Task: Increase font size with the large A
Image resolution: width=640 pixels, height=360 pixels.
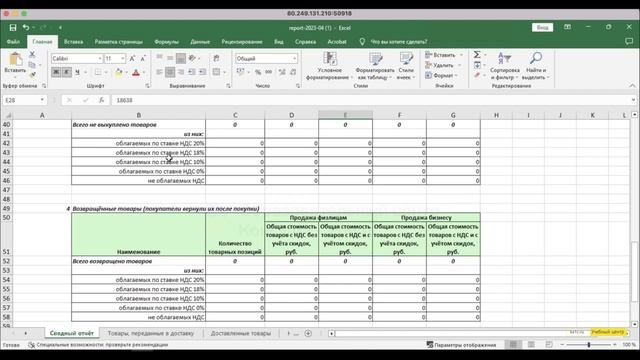Action: pyautogui.click(x=132, y=59)
